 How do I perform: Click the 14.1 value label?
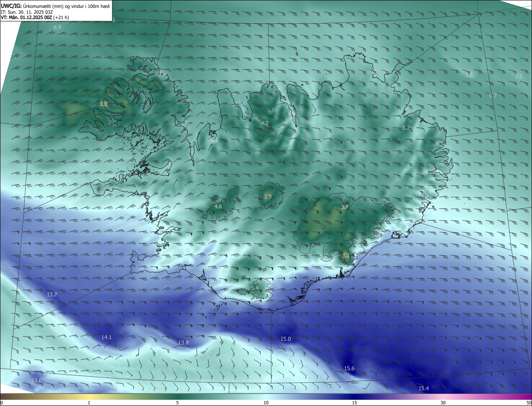click(x=106, y=338)
